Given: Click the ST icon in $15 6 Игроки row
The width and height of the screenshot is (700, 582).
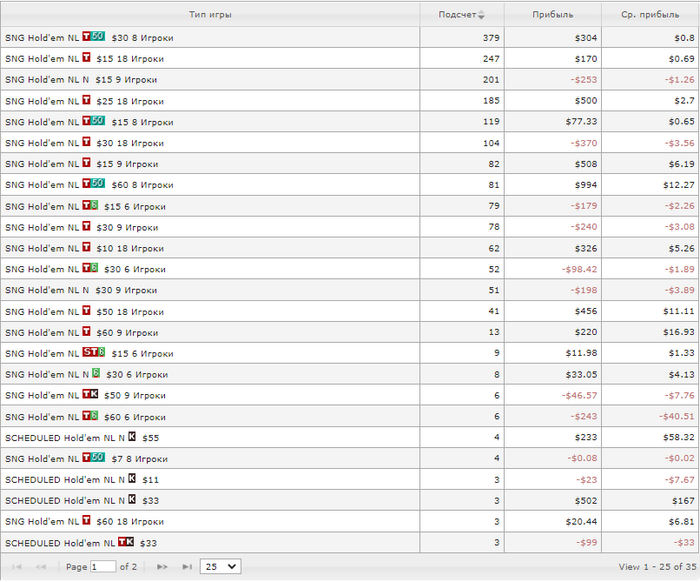Looking at the screenshot, I should pyautogui.click(x=90, y=352).
